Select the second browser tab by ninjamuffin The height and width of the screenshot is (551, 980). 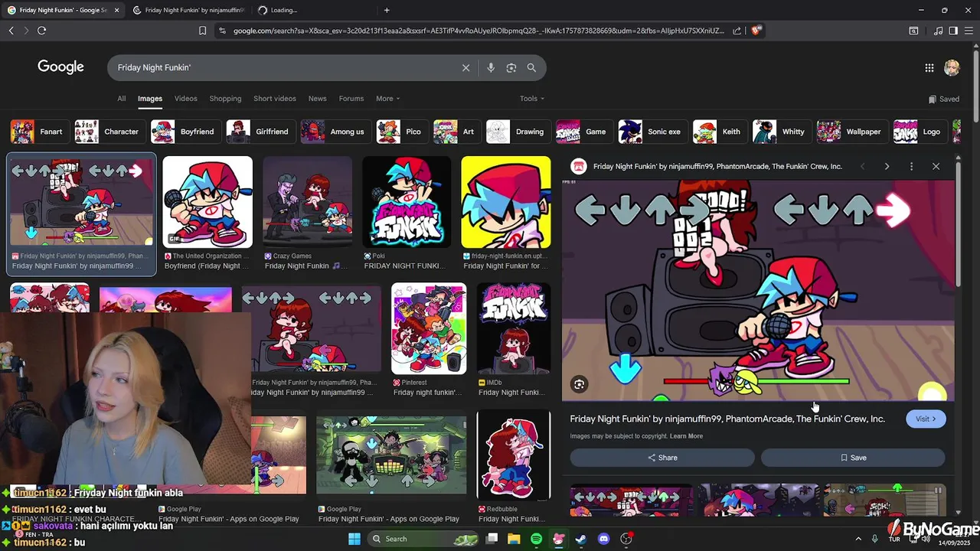pos(189,10)
